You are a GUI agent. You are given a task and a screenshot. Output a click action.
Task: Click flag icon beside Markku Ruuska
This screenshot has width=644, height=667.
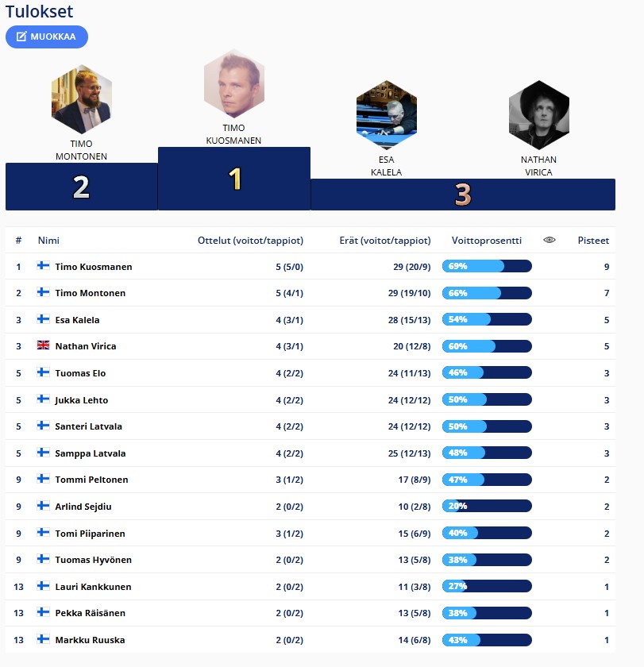(x=44, y=640)
